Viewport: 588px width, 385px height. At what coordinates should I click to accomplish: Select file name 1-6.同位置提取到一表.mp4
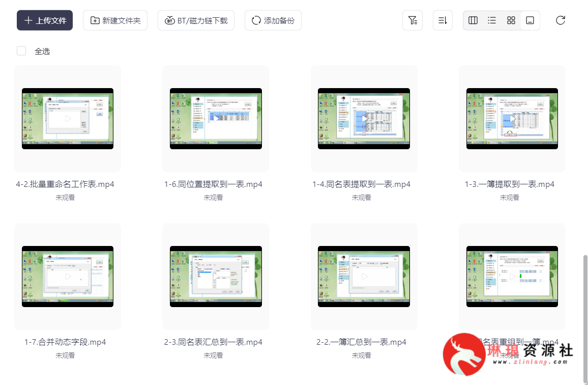(213, 184)
